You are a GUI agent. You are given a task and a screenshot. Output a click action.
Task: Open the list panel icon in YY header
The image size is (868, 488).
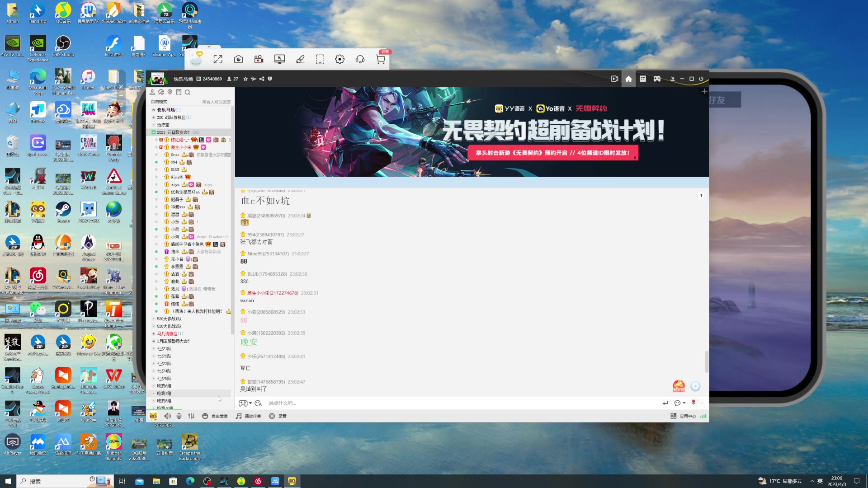coord(643,79)
